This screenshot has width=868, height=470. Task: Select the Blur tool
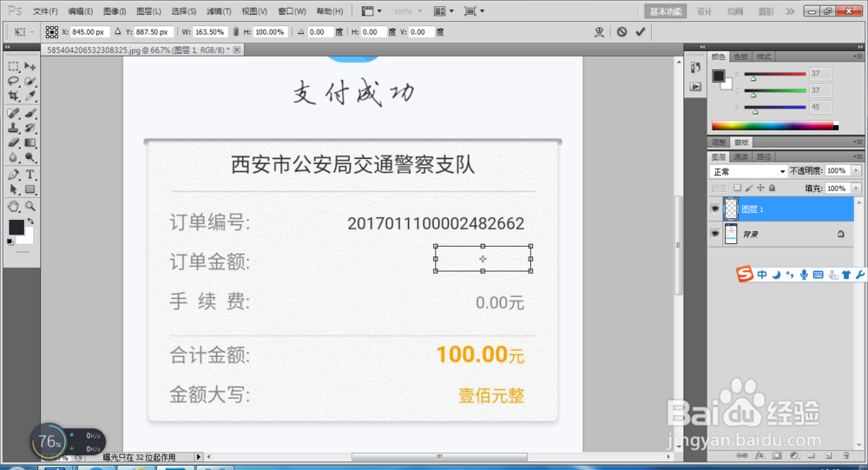14,158
